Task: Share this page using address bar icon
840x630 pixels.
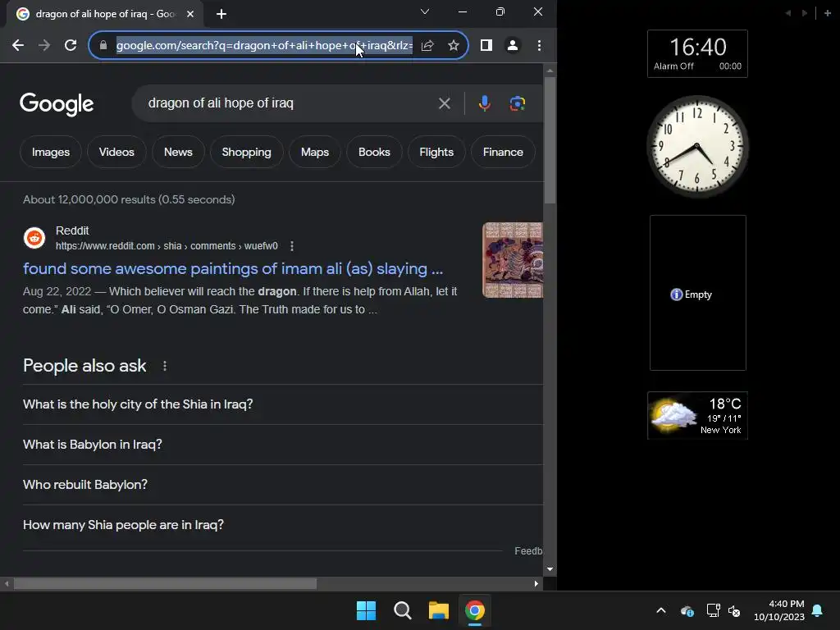Action: coord(427,46)
